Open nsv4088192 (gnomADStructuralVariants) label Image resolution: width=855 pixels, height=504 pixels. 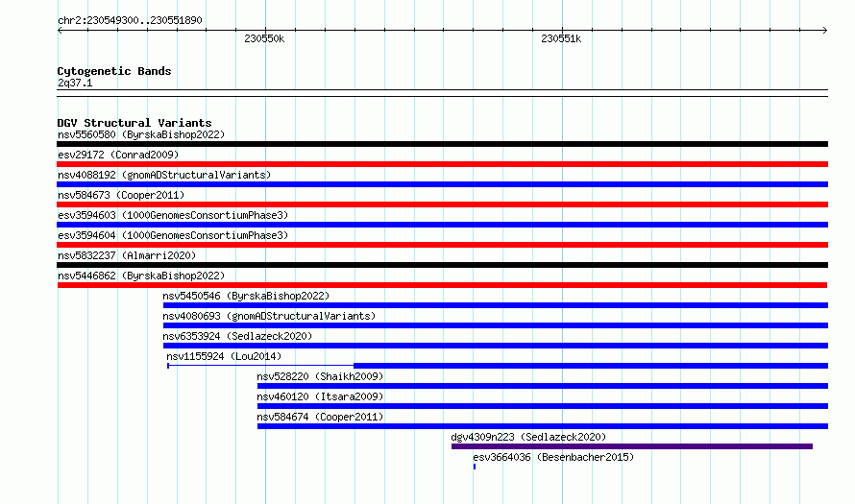[x=164, y=175]
